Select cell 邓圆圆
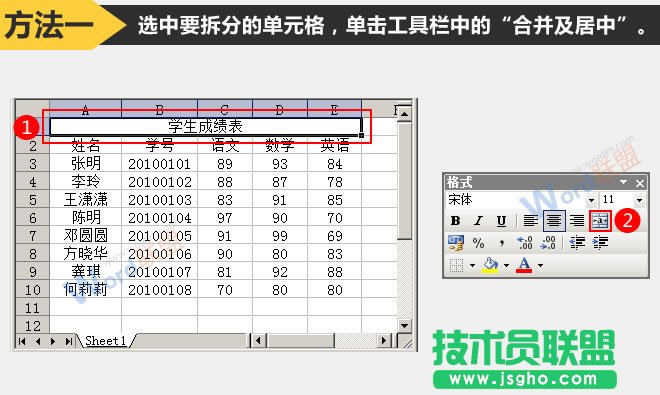The image size is (660, 395). [85, 236]
